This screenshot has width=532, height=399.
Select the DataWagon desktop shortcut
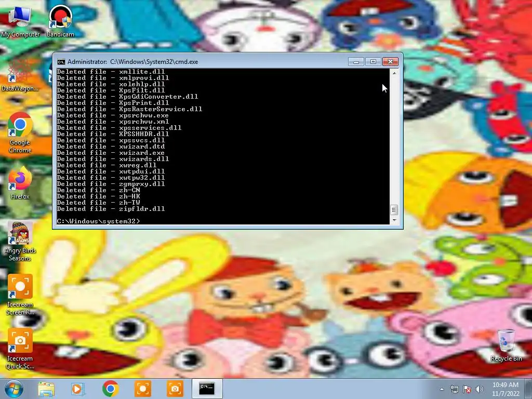pyautogui.click(x=20, y=75)
